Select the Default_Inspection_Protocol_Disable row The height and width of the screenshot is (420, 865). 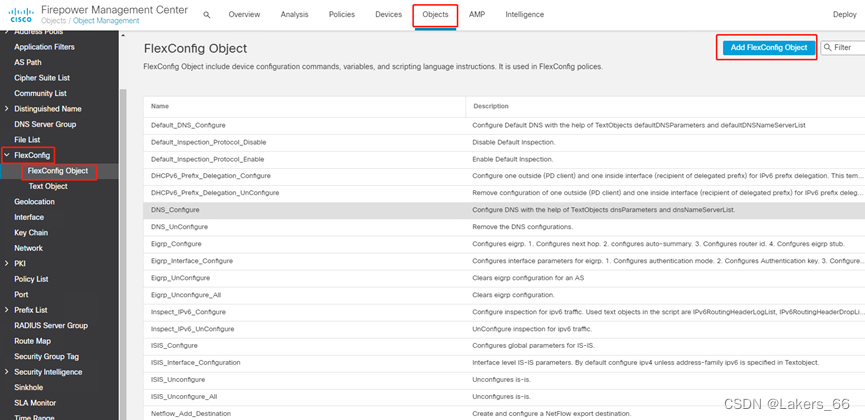pyautogui.click(x=504, y=142)
